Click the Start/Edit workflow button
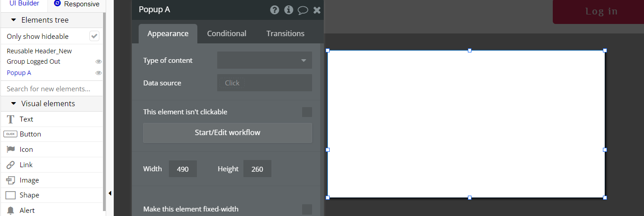 click(x=228, y=133)
